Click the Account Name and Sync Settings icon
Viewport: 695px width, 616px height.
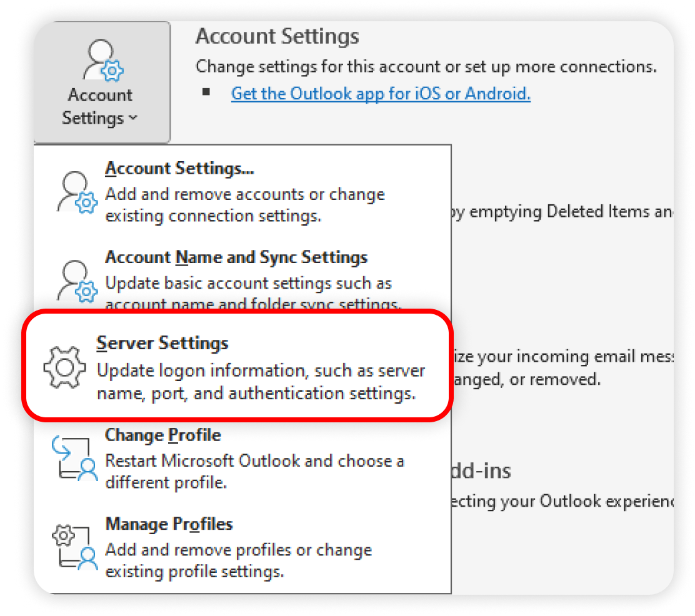coord(77,281)
